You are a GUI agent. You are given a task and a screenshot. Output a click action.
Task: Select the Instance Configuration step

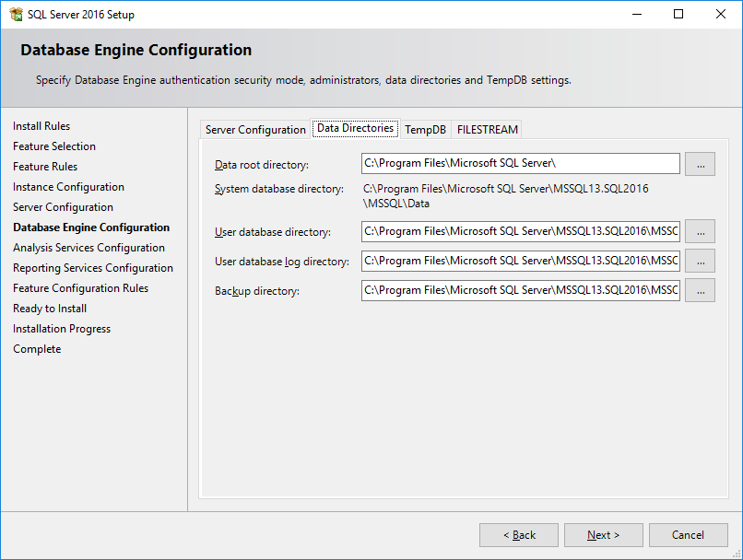tap(68, 188)
